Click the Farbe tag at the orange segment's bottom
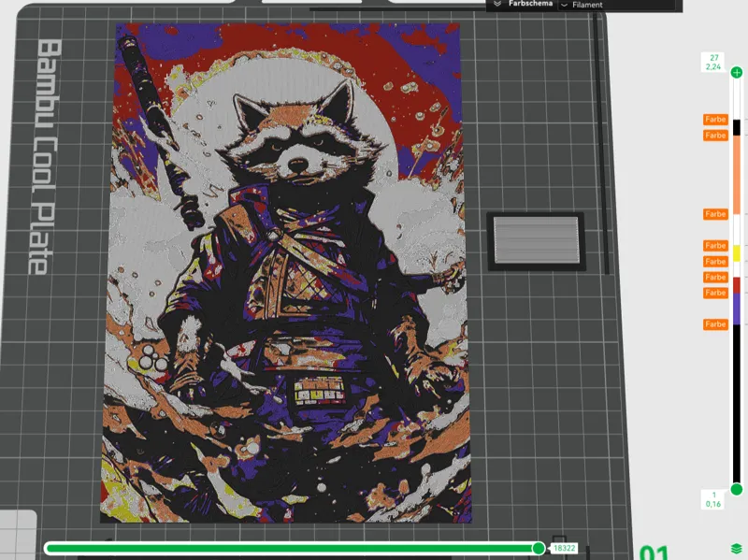The width and height of the screenshot is (748, 560). pos(715,214)
